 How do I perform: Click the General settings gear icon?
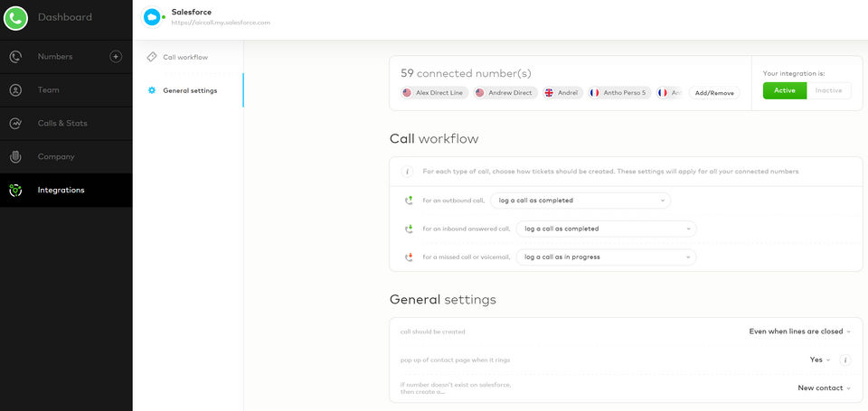coord(152,90)
